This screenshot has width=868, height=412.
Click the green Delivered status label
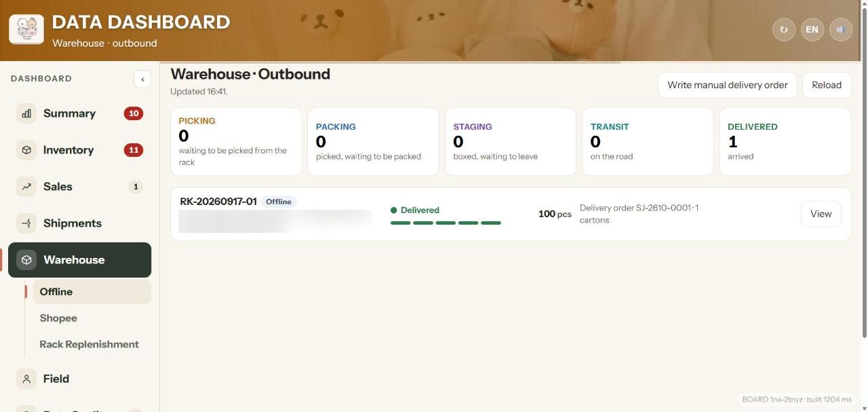tap(415, 210)
